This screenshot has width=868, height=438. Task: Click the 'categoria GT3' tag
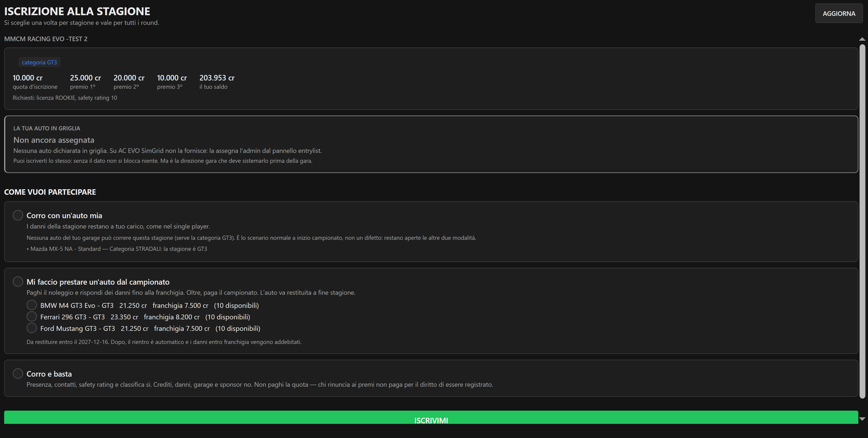39,62
